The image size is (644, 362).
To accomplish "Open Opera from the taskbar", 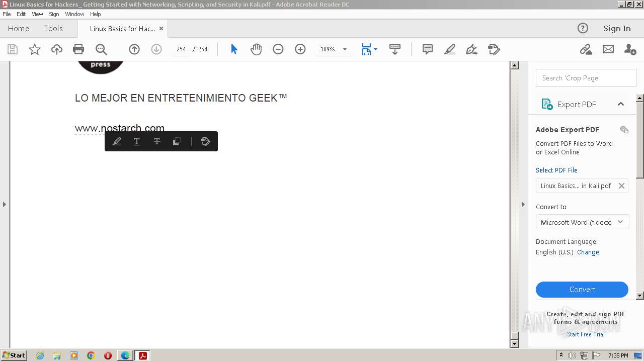I will [108, 355].
